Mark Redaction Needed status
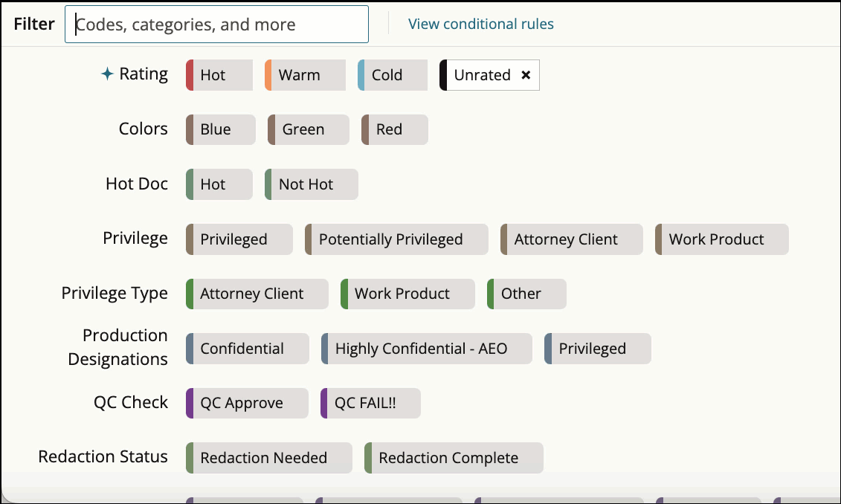The image size is (841, 504). click(268, 458)
